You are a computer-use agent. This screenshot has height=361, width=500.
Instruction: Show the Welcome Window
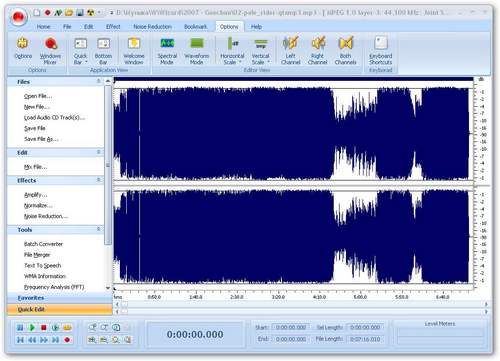coord(134,50)
